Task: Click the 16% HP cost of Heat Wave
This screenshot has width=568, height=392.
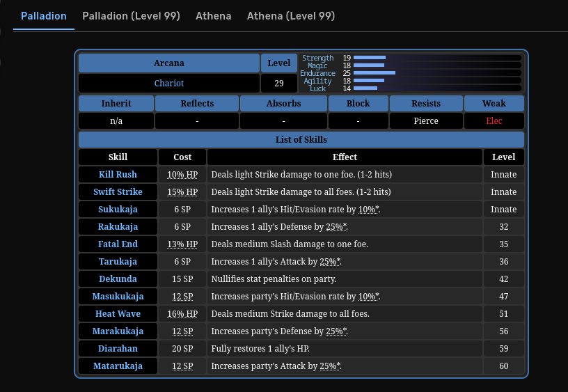Action: click(x=182, y=314)
